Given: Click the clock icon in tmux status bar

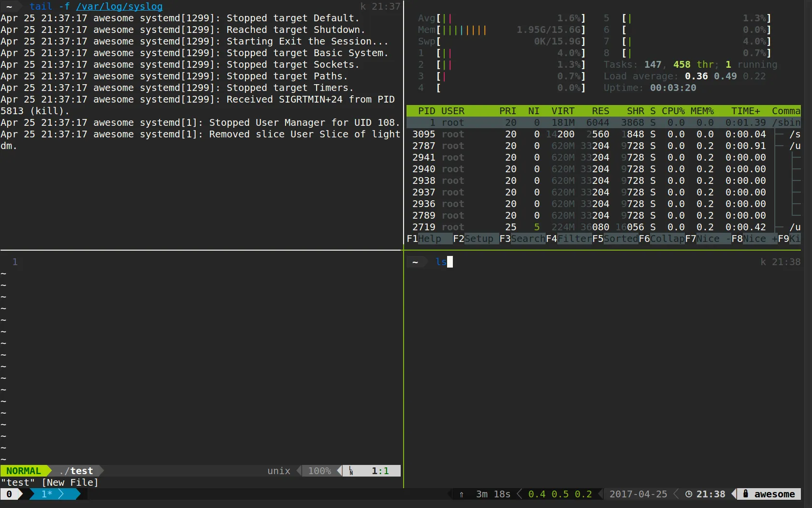Looking at the screenshot, I should [689, 494].
